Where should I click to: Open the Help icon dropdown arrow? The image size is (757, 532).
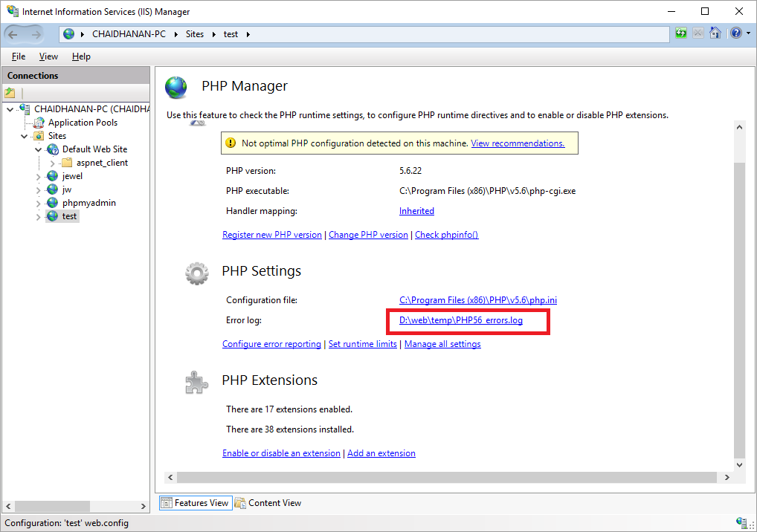coord(748,33)
